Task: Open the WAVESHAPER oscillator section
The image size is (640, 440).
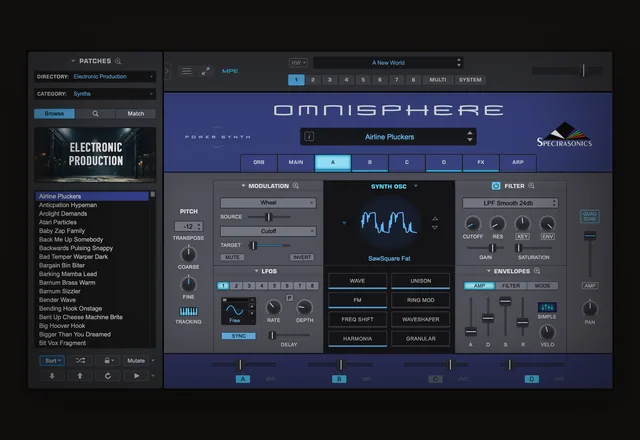Action: point(420,319)
